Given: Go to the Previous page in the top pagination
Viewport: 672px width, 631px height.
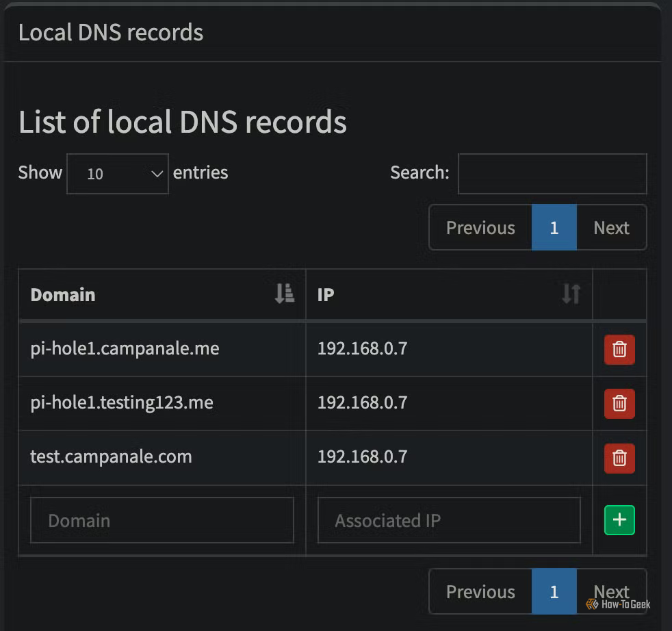Looking at the screenshot, I should point(480,228).
